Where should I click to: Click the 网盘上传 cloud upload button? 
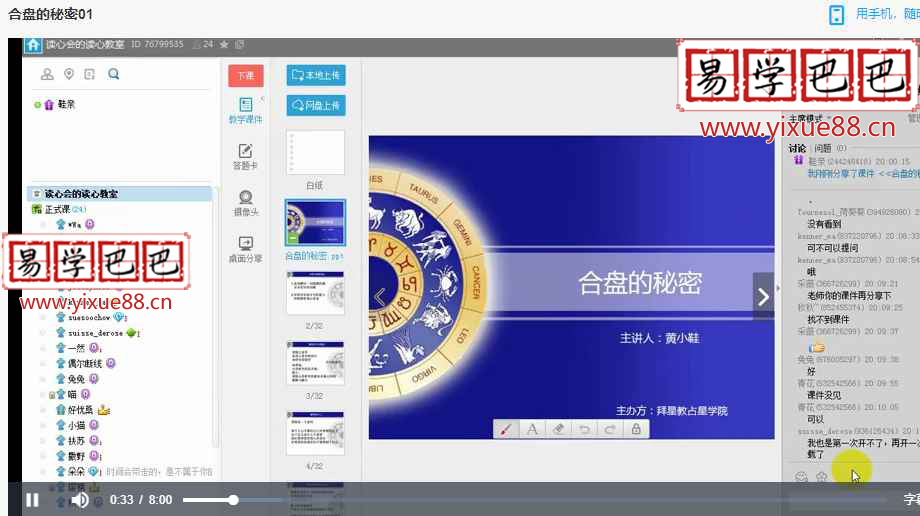coord(316,105)
